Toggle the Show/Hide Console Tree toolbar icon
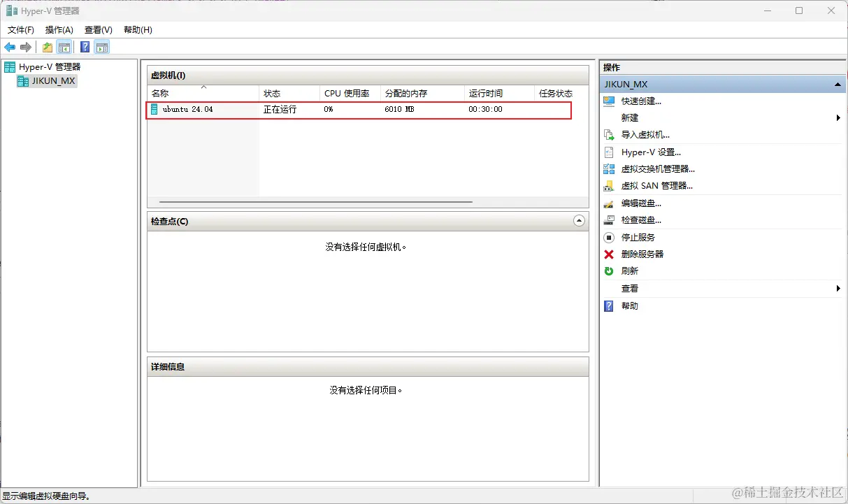Viewport: 848px width, 504px height. (x=64, y=48)
